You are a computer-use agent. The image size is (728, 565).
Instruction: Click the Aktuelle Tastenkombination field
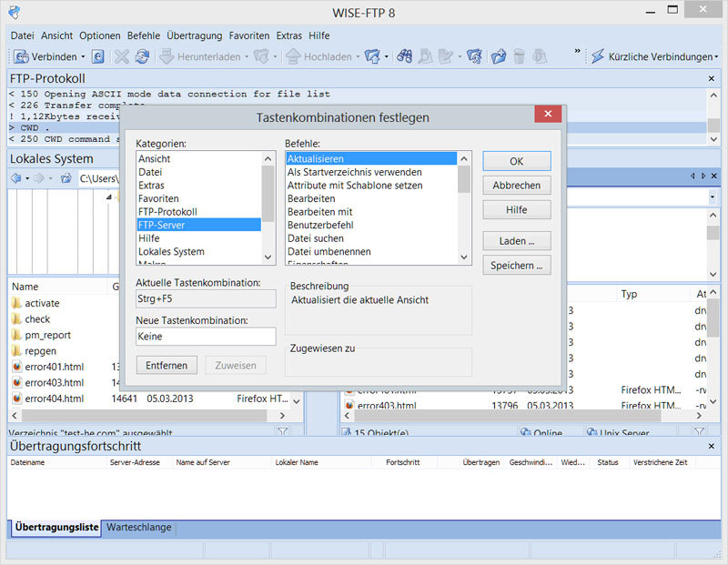207,298
